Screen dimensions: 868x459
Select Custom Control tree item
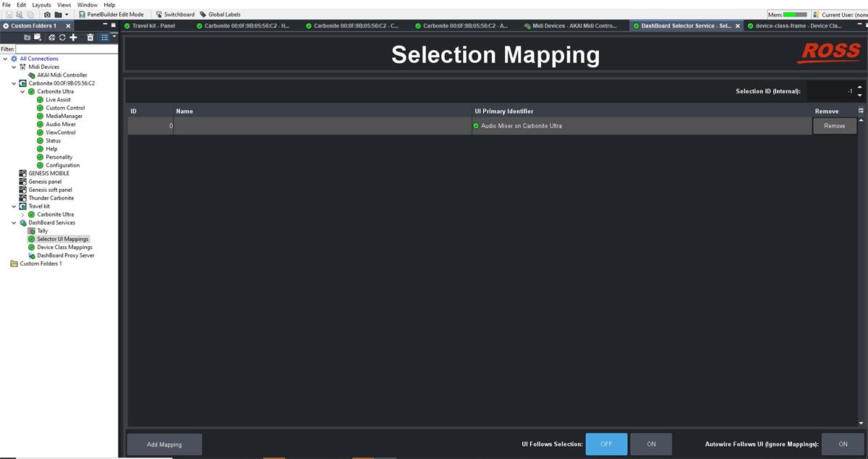(x=65, y=108)
